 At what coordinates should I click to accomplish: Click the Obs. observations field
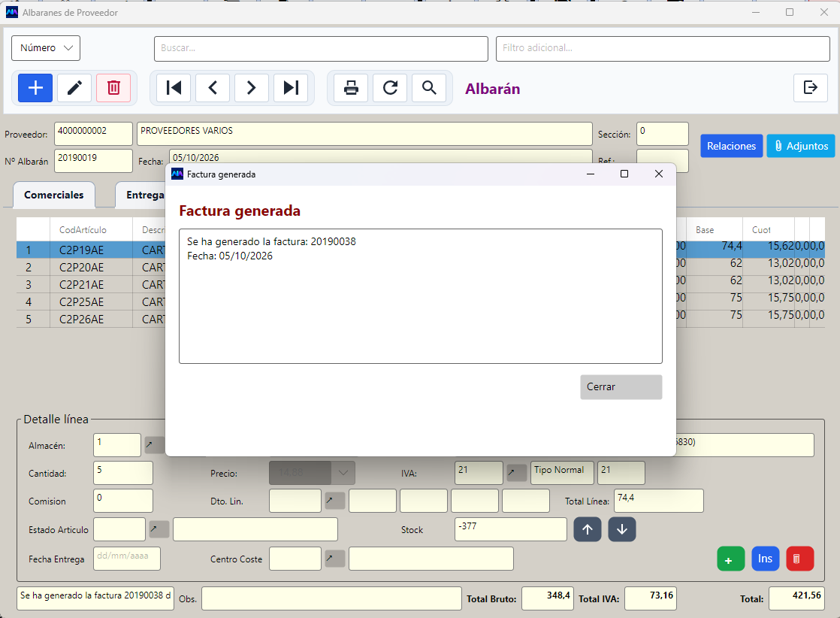[x=331, y=598]
